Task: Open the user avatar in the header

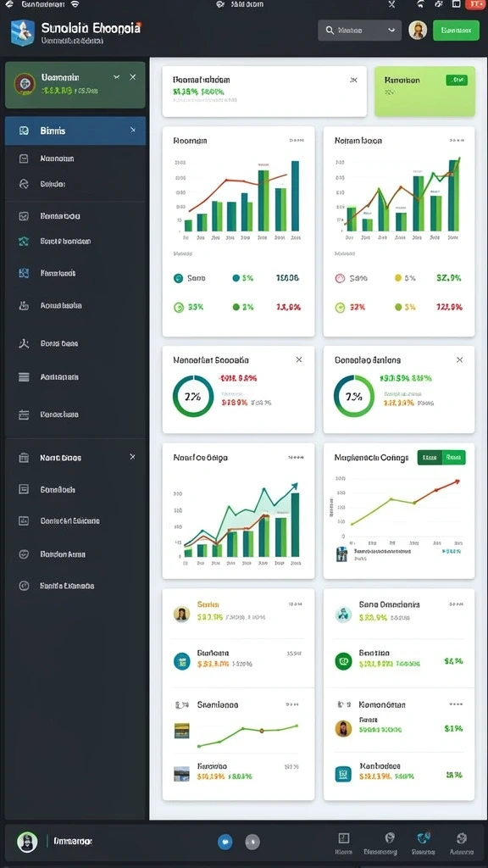Action: pyautogui.click(x=418, y=30)
